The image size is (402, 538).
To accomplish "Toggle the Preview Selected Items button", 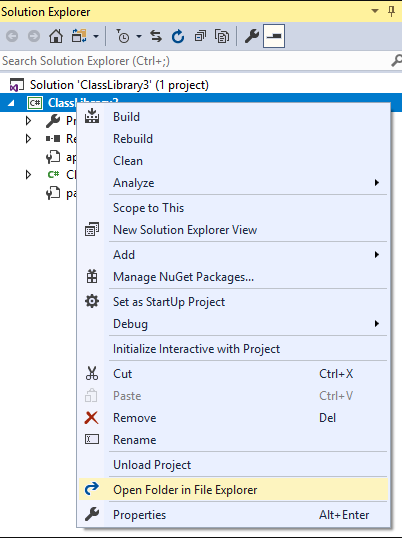I will coord(274,36).
